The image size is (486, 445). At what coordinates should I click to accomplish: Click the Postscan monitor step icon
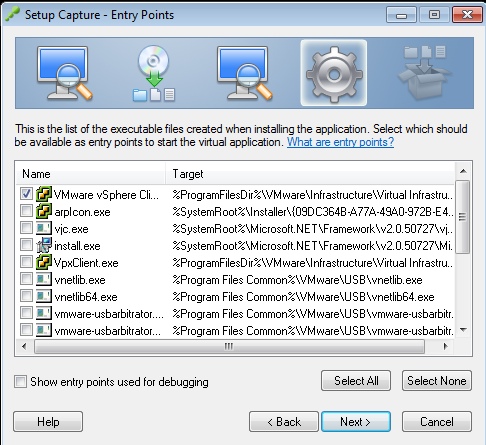(x=244, y=73)
